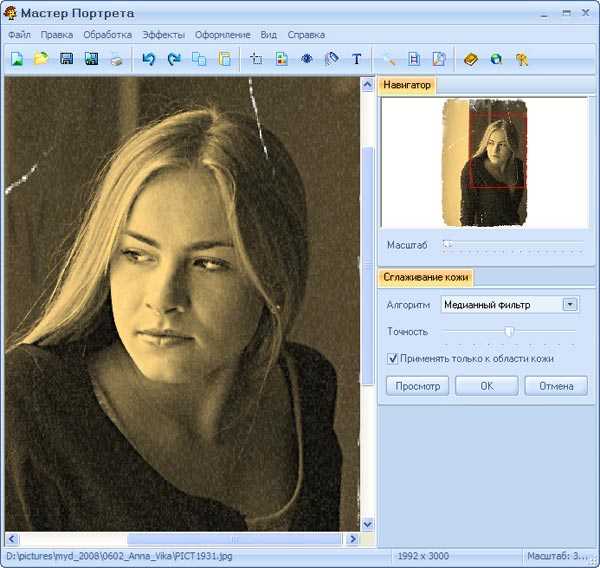Image resolution: width=600 pixels, height=568 pixels.
Task: Open the Обработка menu
Action: [108, 35]
